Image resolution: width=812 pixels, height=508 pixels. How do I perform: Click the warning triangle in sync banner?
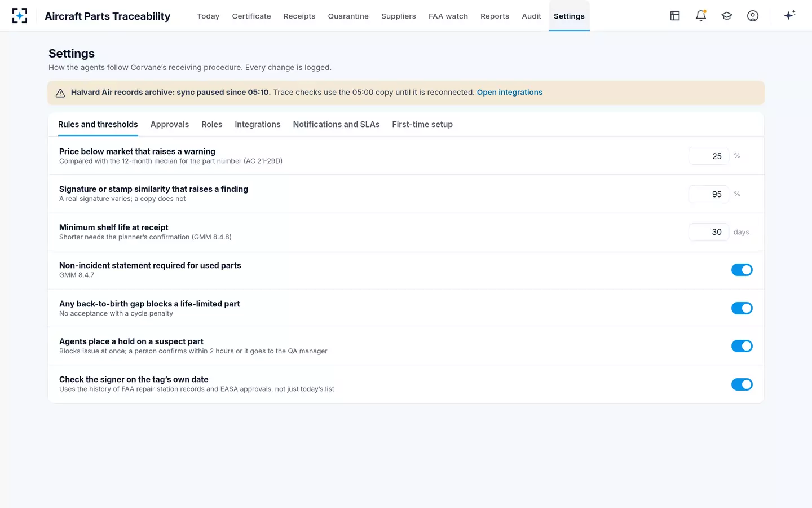coord(60,93)
